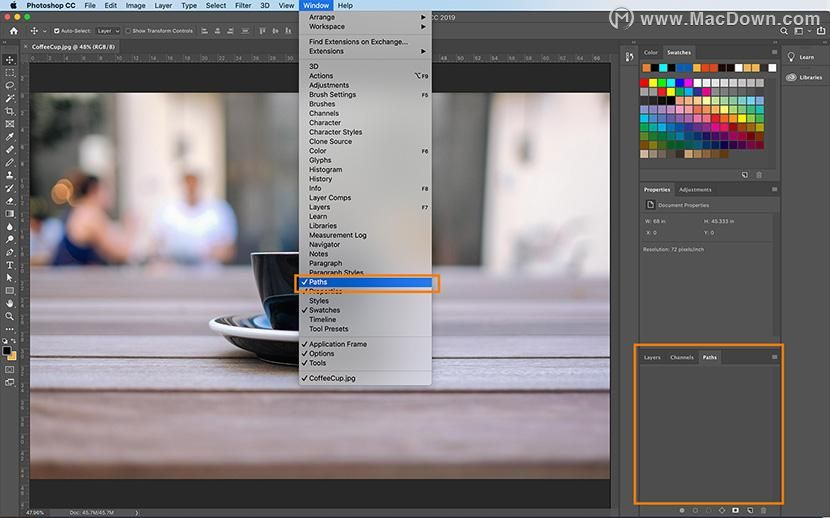Click the search icon at top right
This screenshot has height=518, width=830.
click(x=784, y=31)
